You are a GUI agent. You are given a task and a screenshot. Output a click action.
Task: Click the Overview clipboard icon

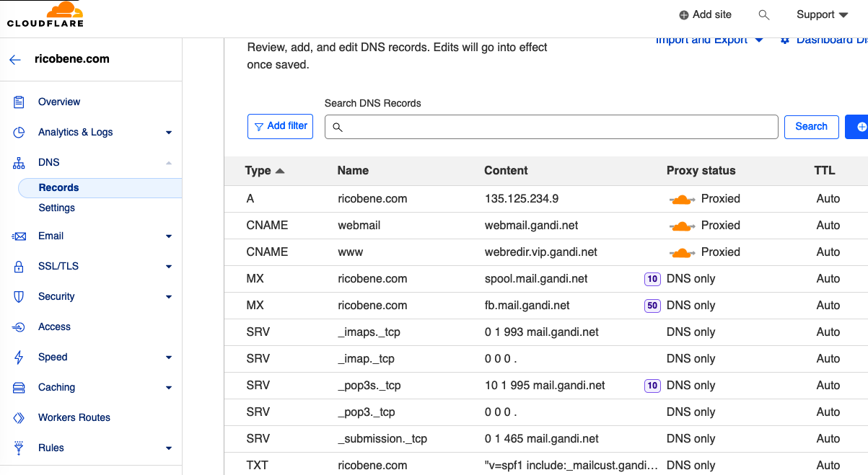pos(19,102)
